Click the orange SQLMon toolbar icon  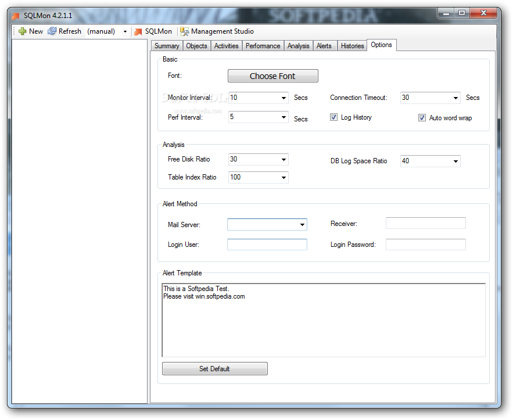[x=138, y=31]
